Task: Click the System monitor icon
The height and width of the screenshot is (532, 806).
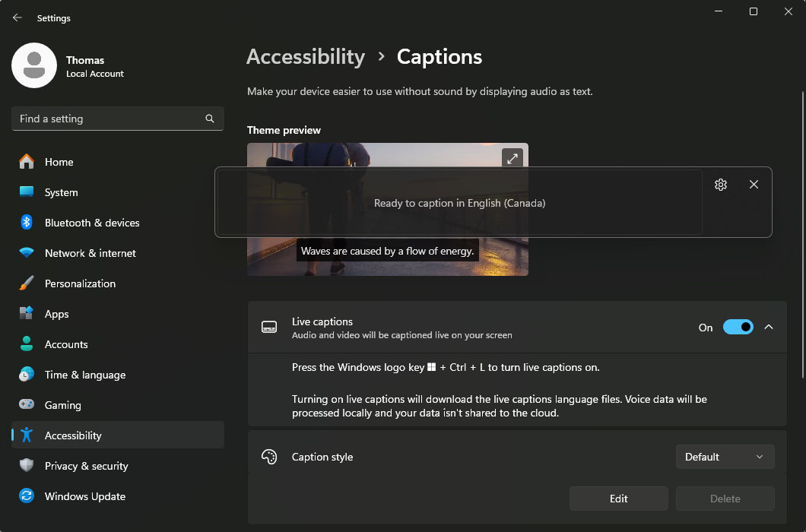Action: [x=27, y=192]
